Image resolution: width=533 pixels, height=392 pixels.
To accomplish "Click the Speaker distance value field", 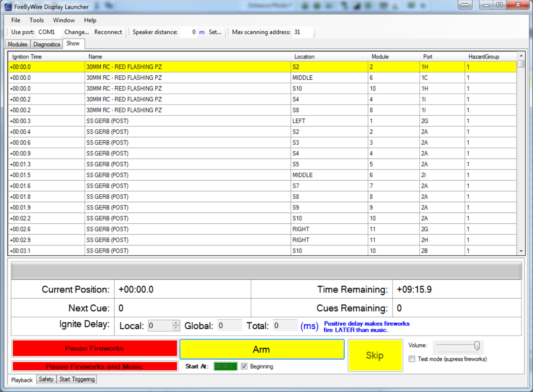I will pyautogui.click(x=188, y=32).
